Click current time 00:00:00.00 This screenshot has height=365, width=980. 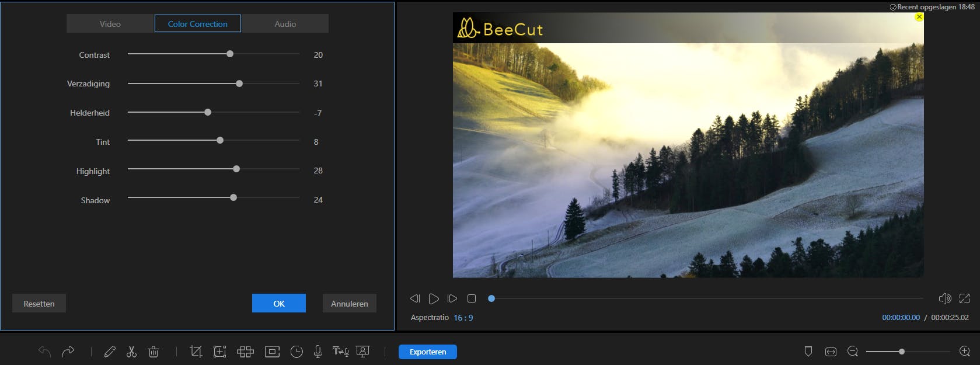tap(901, 318)
